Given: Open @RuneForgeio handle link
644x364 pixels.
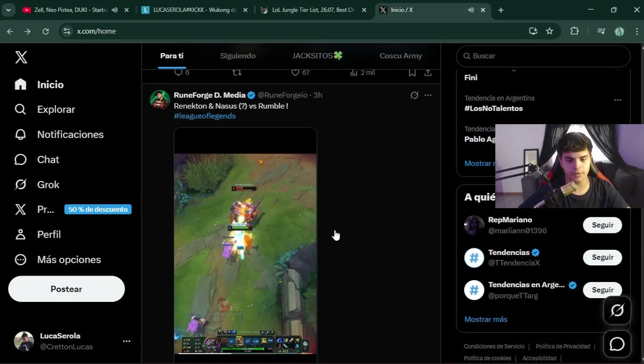Looking at the screenshot, I should pyautogui.click(x=282, y=95).
